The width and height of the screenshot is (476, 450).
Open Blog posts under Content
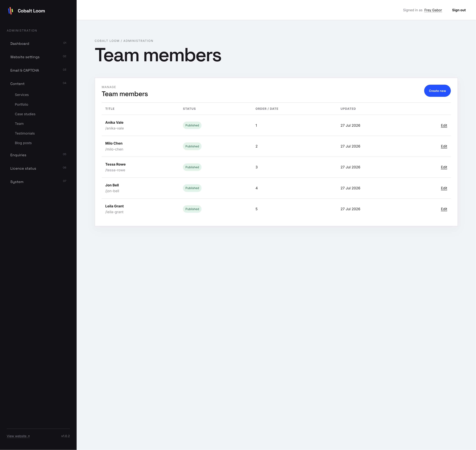(x=23, y=143)
